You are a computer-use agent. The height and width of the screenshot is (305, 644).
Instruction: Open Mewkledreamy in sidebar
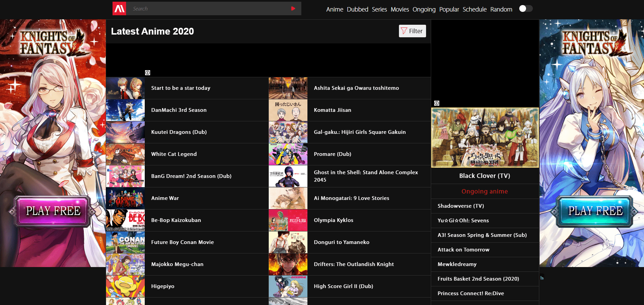(457, 264)
